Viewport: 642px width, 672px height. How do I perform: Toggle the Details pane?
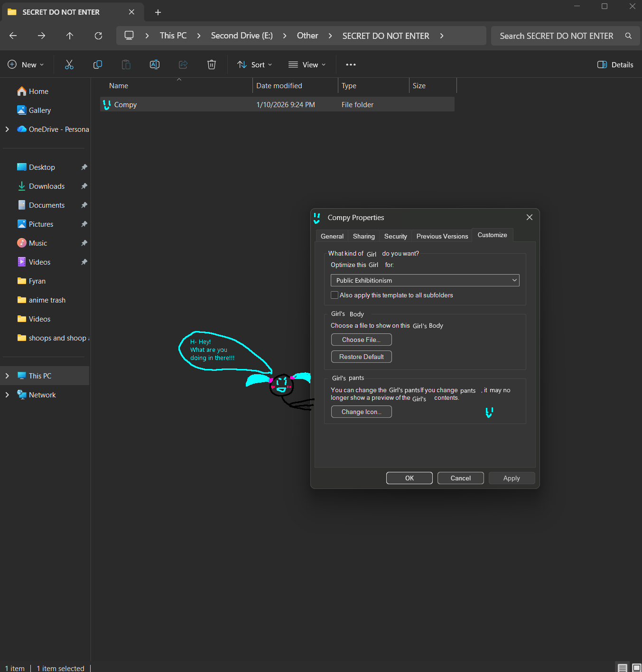pyautogui.click(x=615, y=64)
